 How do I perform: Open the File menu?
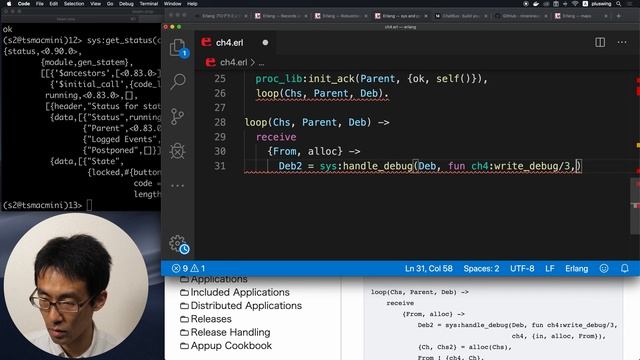[40, 4]
